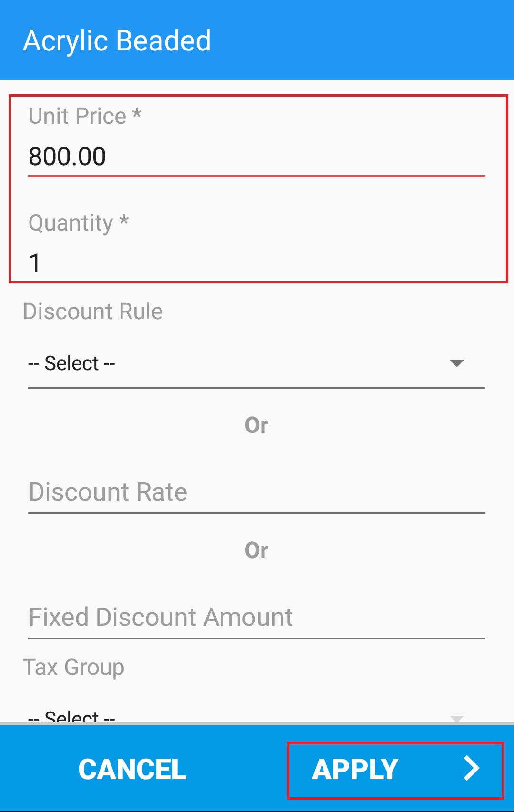Click the CANCEL button
Screen dimensions: 514x812
pos(132,769)
